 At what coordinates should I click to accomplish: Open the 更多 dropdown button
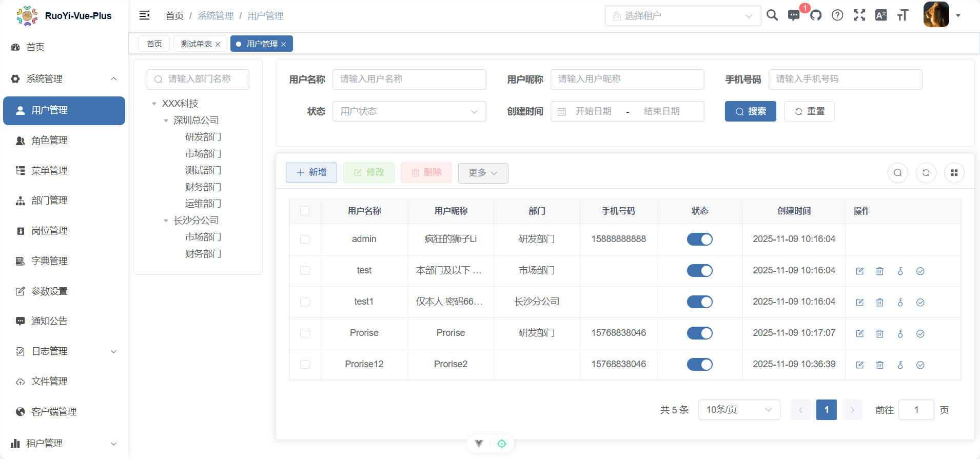click(483, 173)
